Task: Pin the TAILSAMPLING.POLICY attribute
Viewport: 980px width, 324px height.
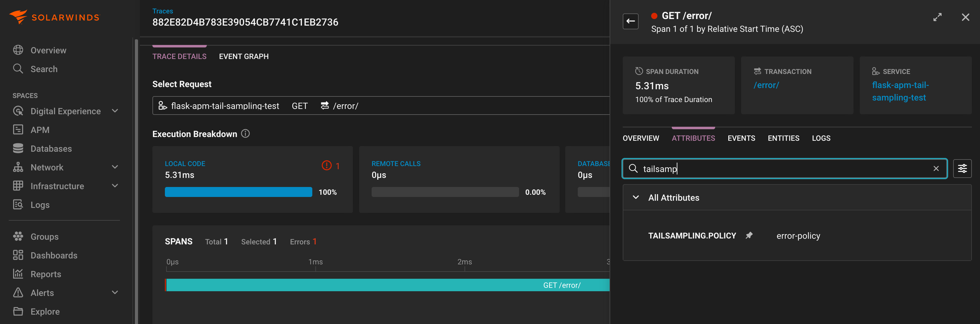Action: tap(749, 235)
